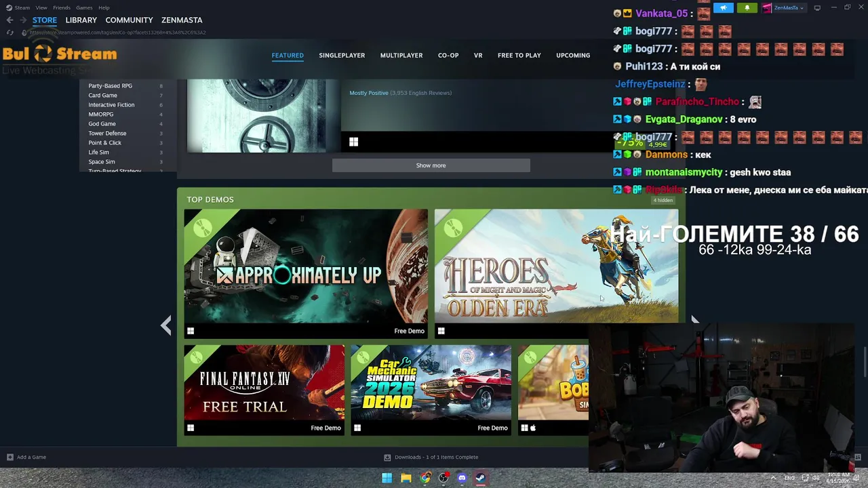
Task: Click the left carousel arrow in Top Demos
Action: tap(166, 326)
